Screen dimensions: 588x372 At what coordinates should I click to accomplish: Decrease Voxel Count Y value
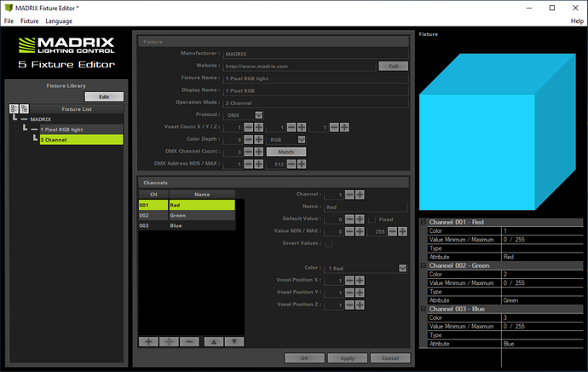pos(291,127)
